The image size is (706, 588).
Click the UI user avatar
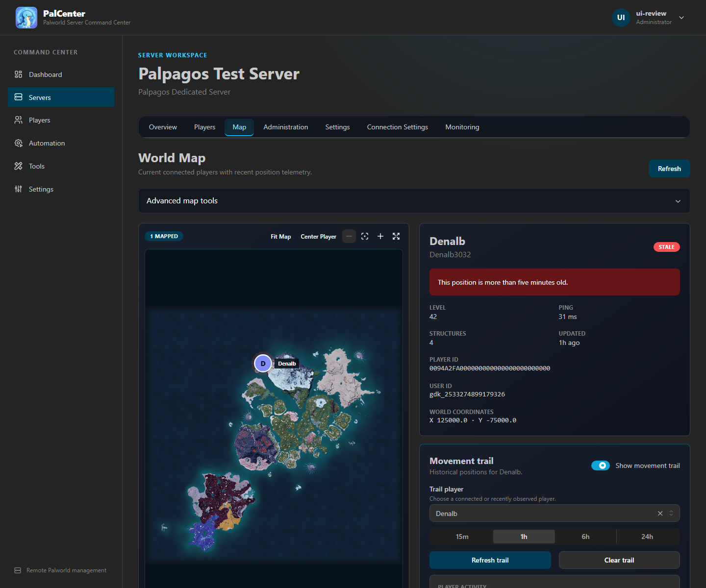621,18
